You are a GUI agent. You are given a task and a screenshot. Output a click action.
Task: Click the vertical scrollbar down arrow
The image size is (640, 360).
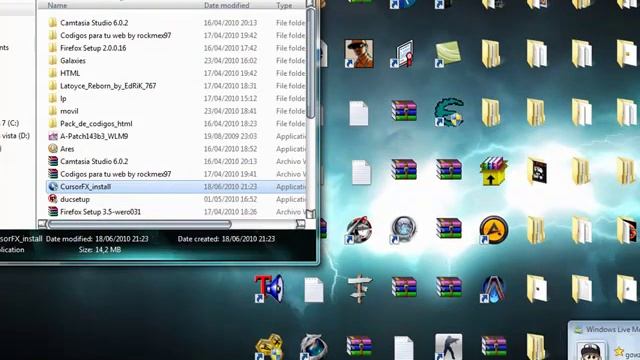pos(311,214)
